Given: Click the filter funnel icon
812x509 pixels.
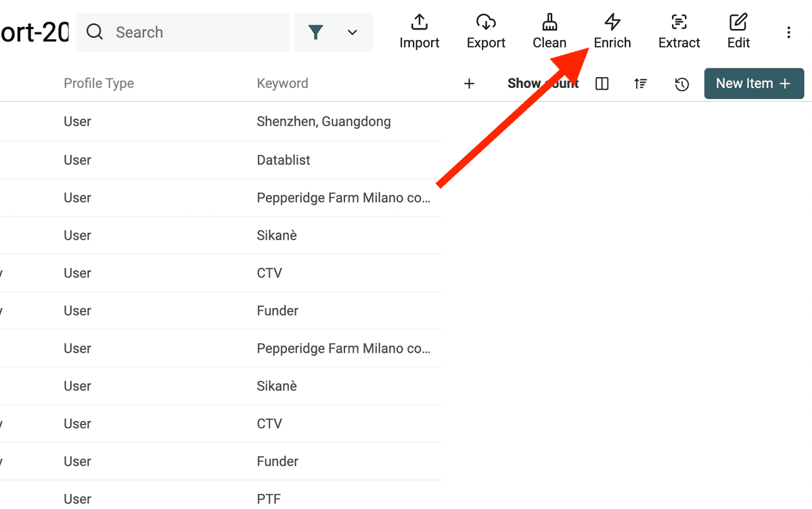Looking at the screenshot, I should coord(315,32).
